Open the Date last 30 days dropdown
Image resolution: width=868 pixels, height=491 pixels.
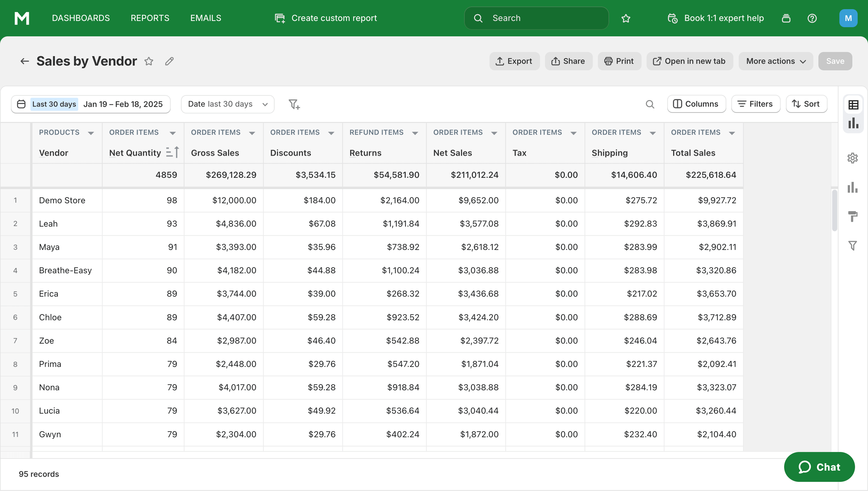coord(227,104)
